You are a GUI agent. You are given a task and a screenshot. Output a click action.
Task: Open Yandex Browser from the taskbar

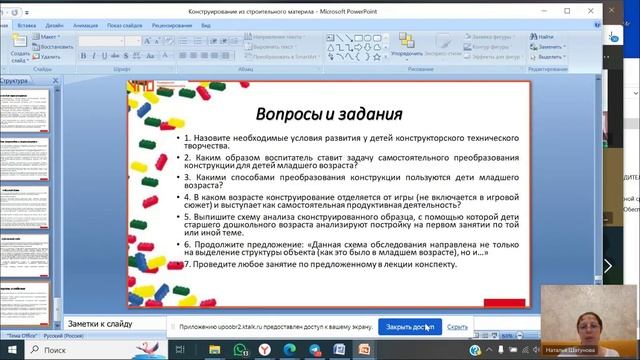pos(264,350)
